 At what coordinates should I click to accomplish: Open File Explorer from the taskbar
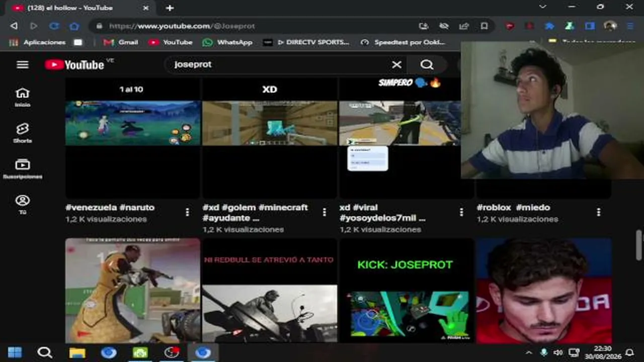[77, 352]
